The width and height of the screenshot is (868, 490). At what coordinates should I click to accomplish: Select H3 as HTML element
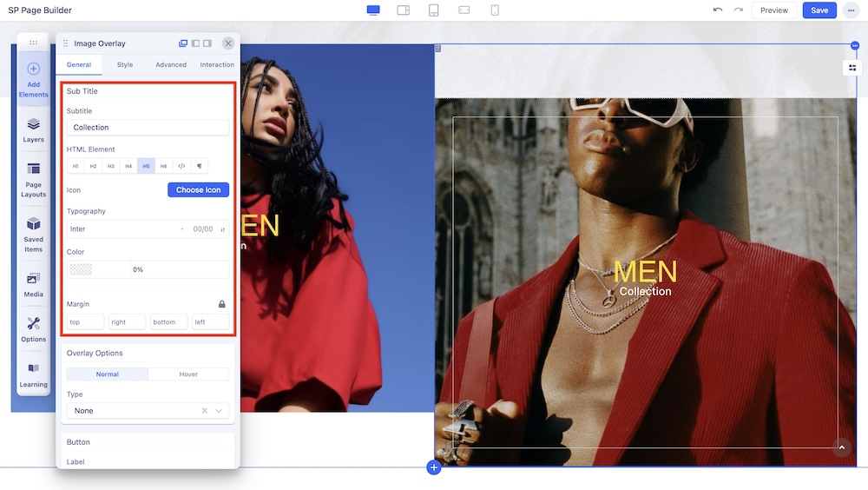(111, 166)
